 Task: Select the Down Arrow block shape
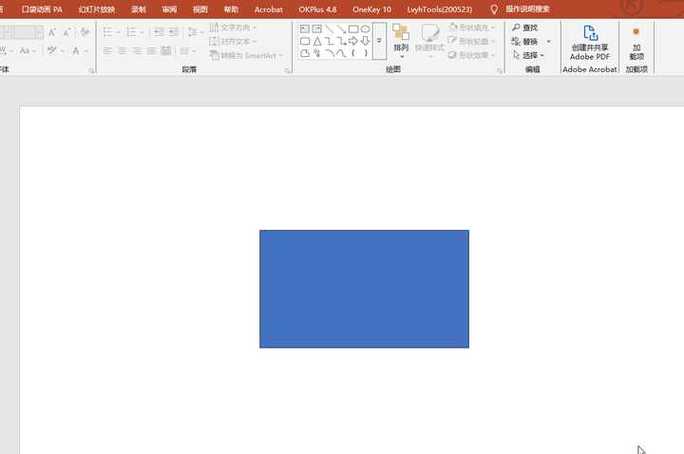366,41
